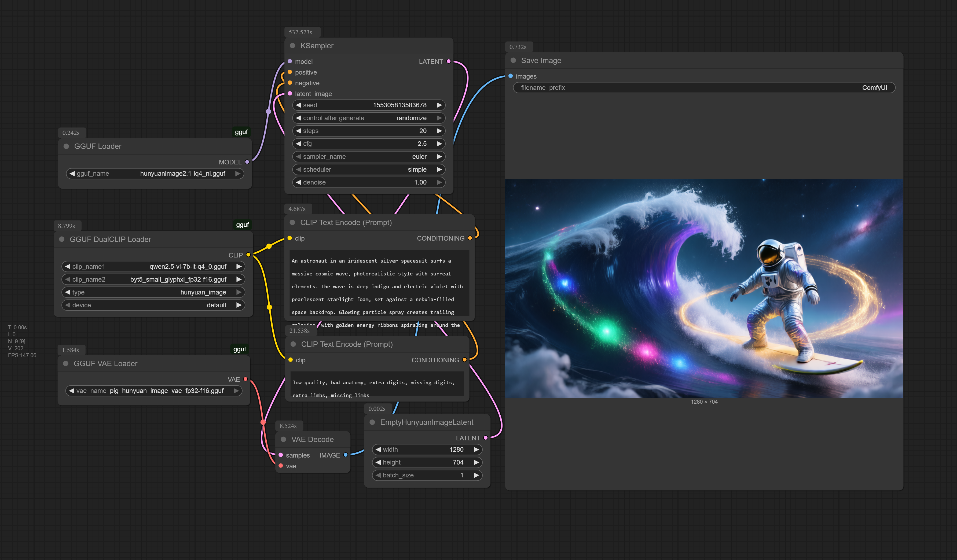957x560 pixels.
Task: Decrease cfg with the left arrow
Action: (299, 143)
